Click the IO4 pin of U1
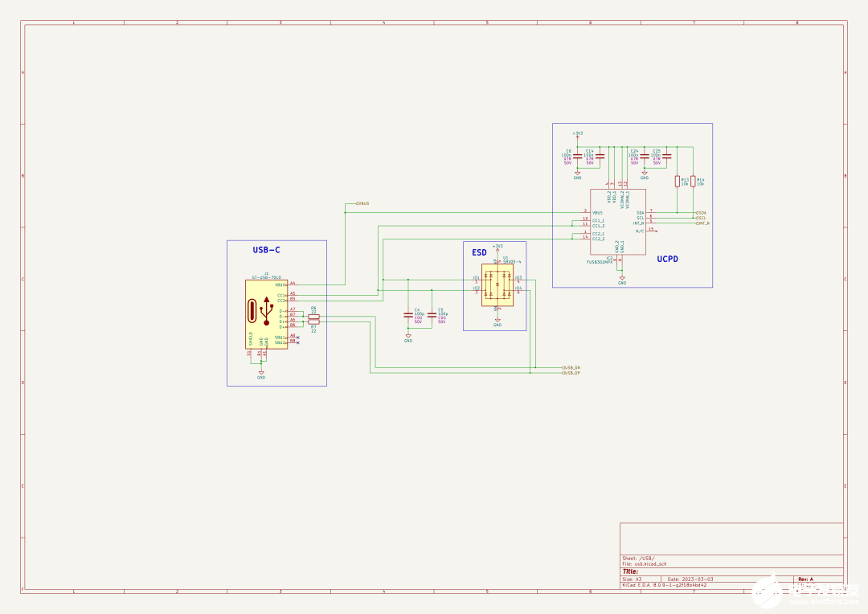The width and height of the screenshot is (868, 614). pos(518,289)
